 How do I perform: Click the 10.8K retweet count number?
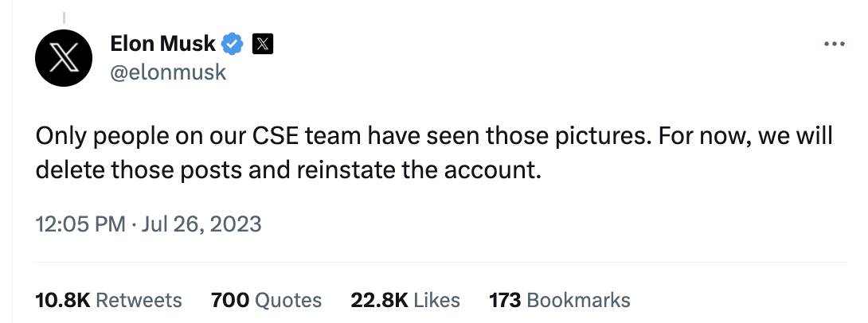point(63,300)
